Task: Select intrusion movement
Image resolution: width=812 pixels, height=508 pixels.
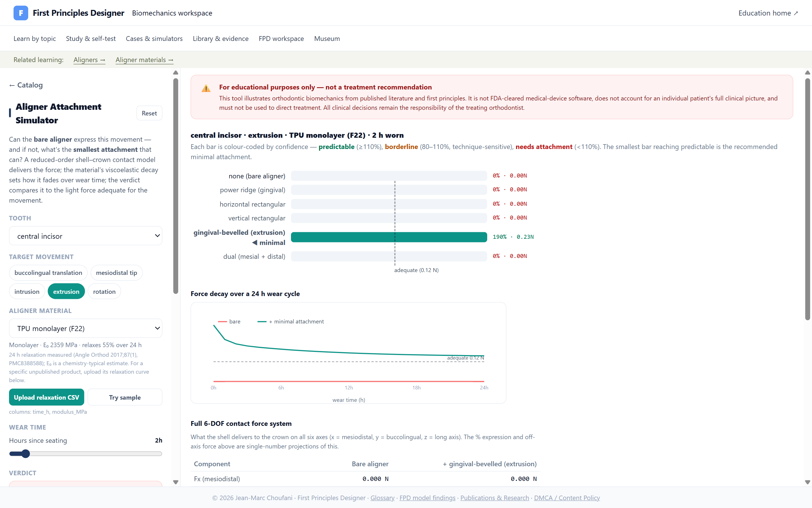Action: (27, 291)
